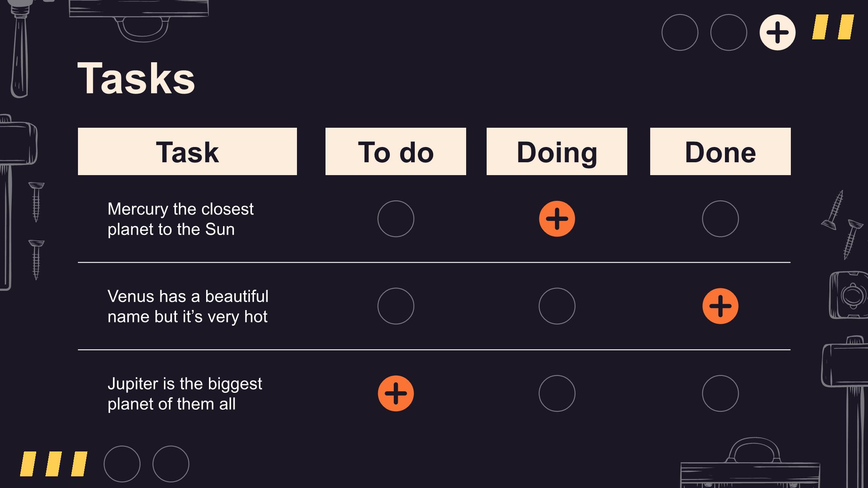Select the empty Done circle for Jupiter

[720, 393]
